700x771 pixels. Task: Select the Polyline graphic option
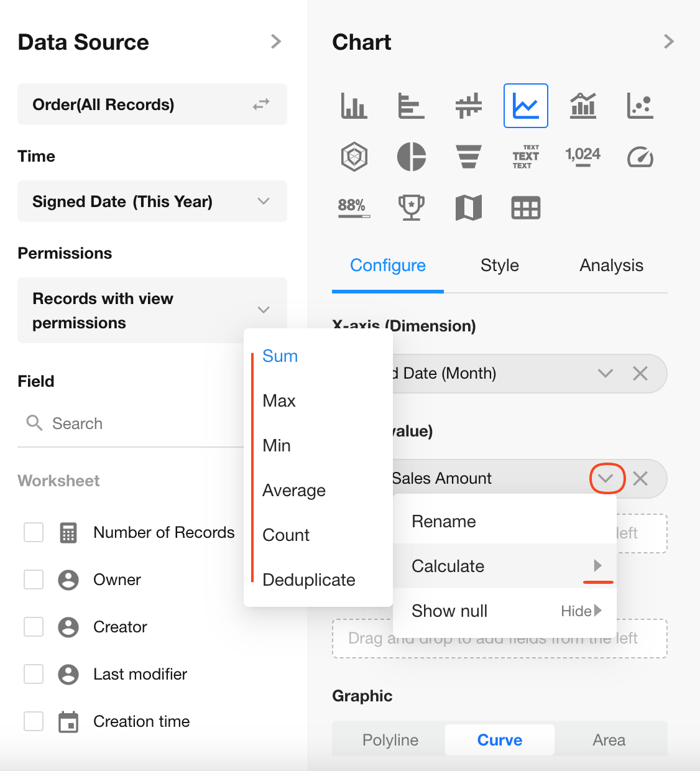pyautogui.click(x=390, y=740)
